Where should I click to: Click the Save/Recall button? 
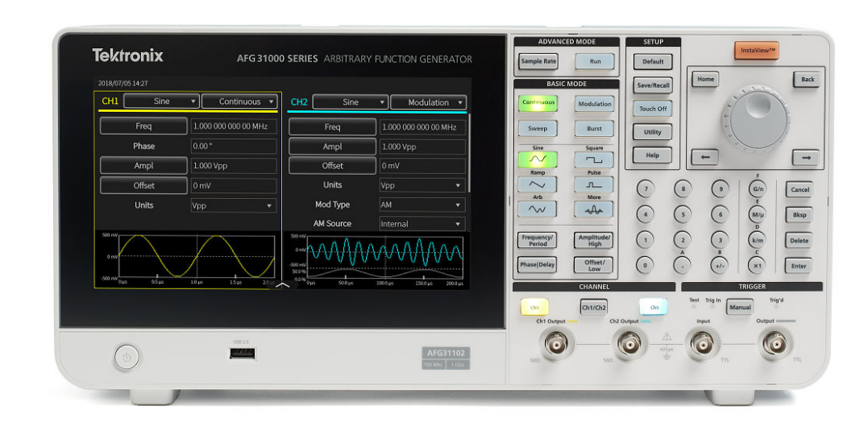pyautogui.click(x=653, y=85)
